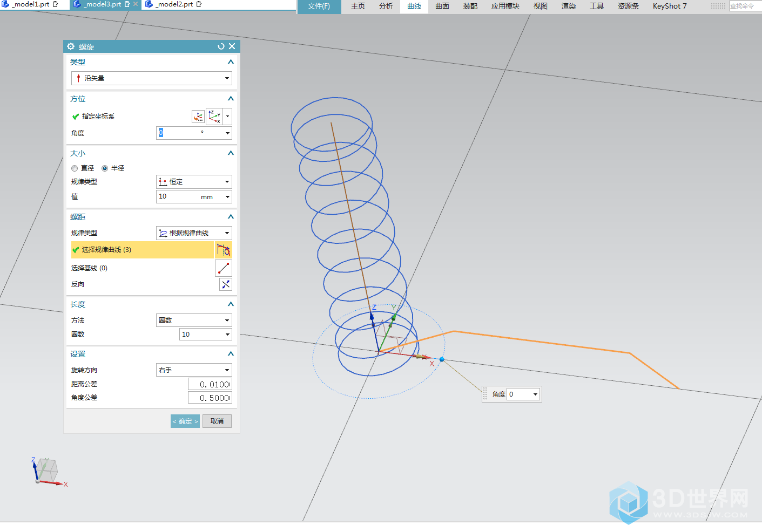Click the XYZ coordinate system icon

pos(214,117)
